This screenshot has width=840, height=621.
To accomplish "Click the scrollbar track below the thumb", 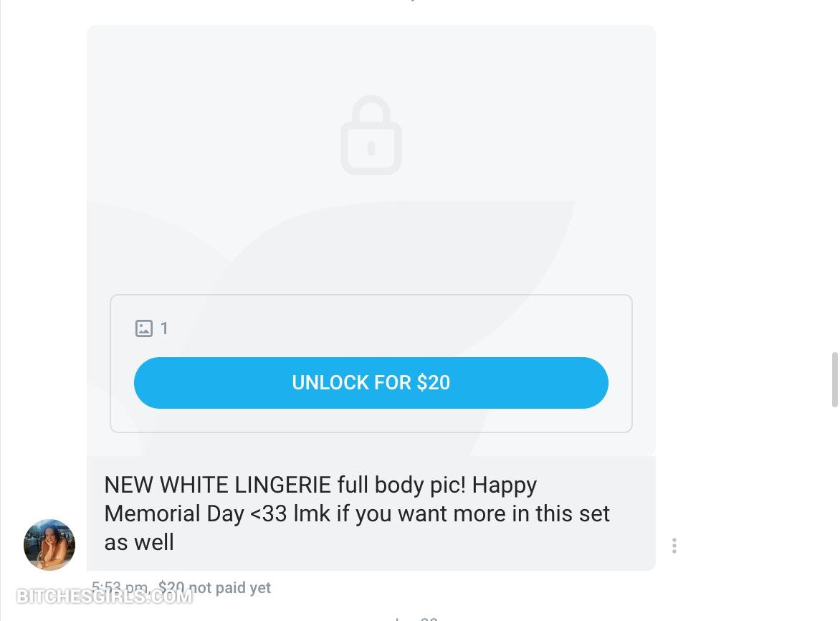I will pyautogui.click(x=834, y=513).
